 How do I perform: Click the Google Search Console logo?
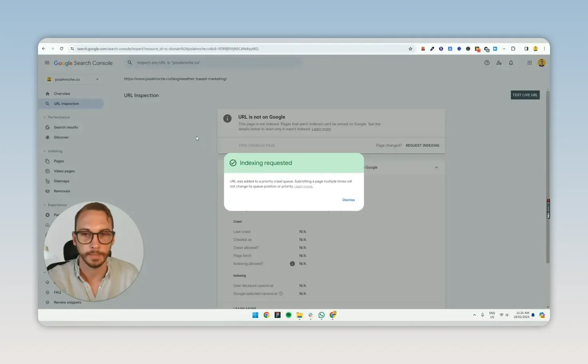click(83, 63)
